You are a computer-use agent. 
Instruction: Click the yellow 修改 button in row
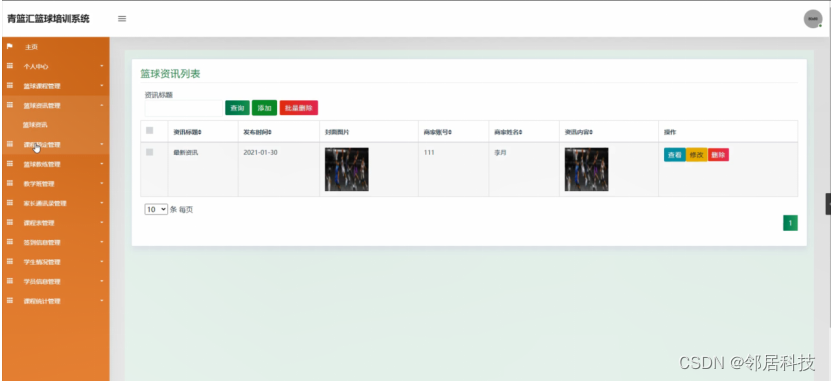(696, 155)
